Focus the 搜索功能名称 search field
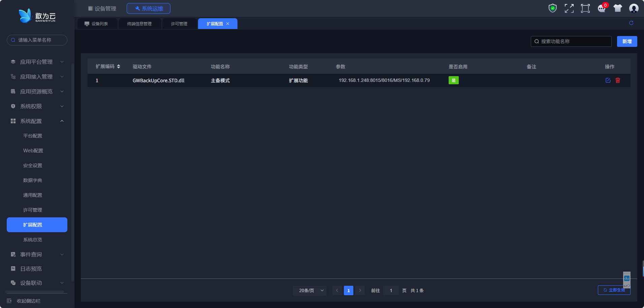 pos(571,41)
